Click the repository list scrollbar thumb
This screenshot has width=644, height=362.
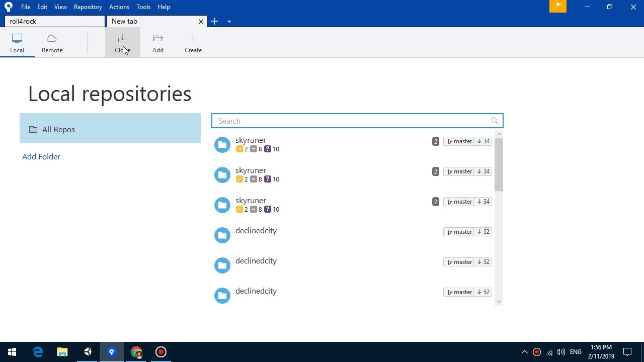click(x=499, y=164)
